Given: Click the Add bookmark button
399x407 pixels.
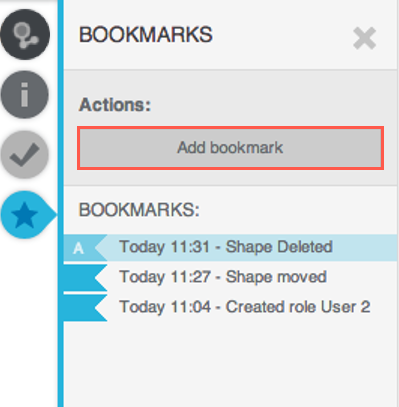Looking at the screenshot, I should pos(230,148).
